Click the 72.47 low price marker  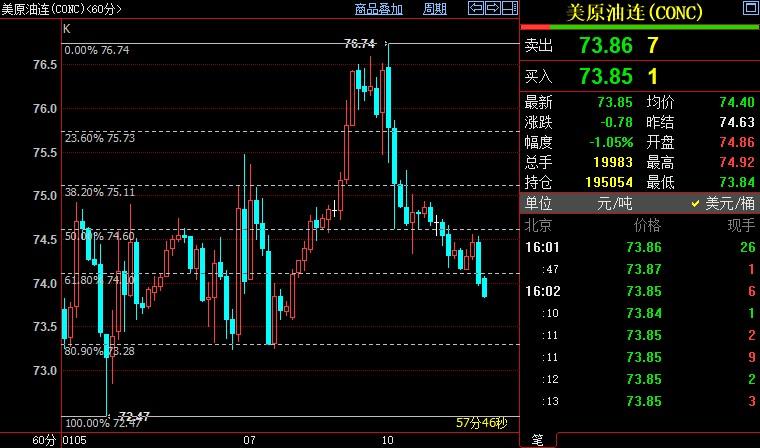133,416
